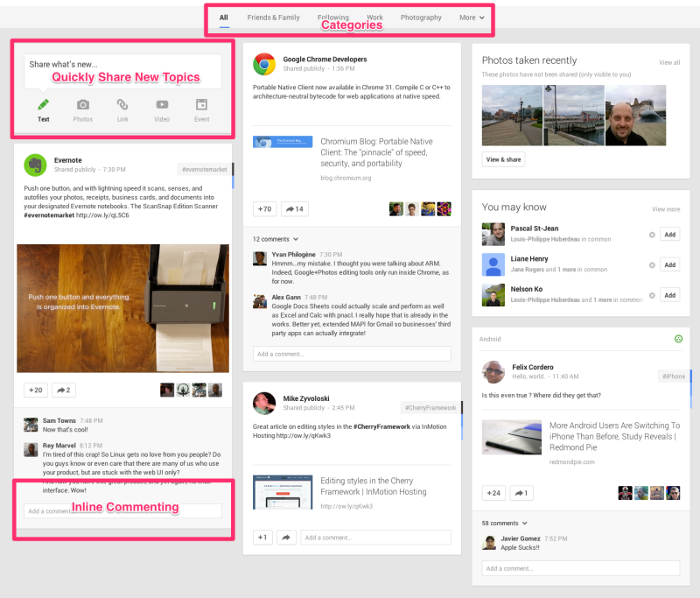Image resolution: width=700 pixels, height=598 pixels.
Task: Choose the Event calendar icon in share box
Action: tap(202, 104)
